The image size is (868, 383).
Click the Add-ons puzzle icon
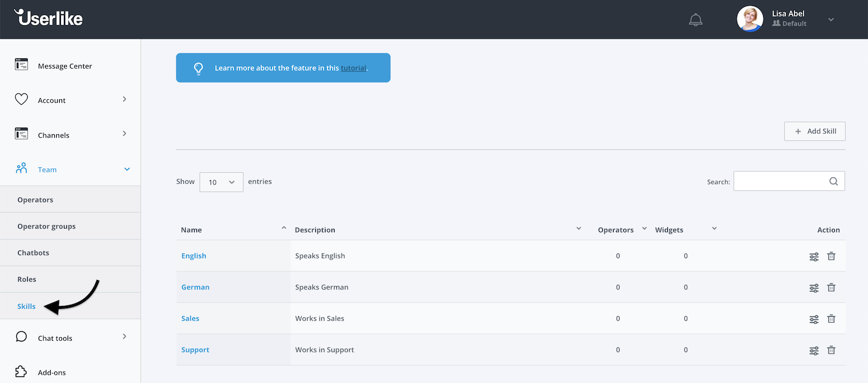(x=22, y=372)
